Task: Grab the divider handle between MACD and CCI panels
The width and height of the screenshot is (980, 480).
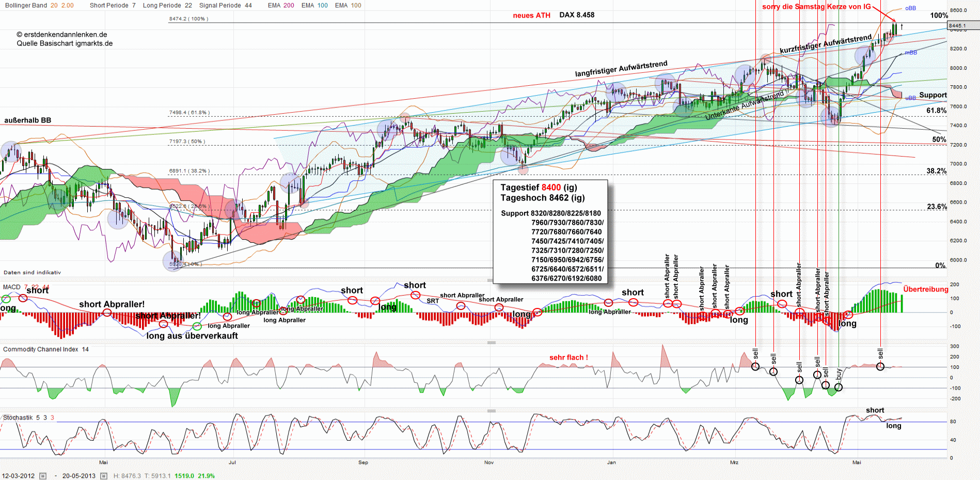Action: click(492, 343)
